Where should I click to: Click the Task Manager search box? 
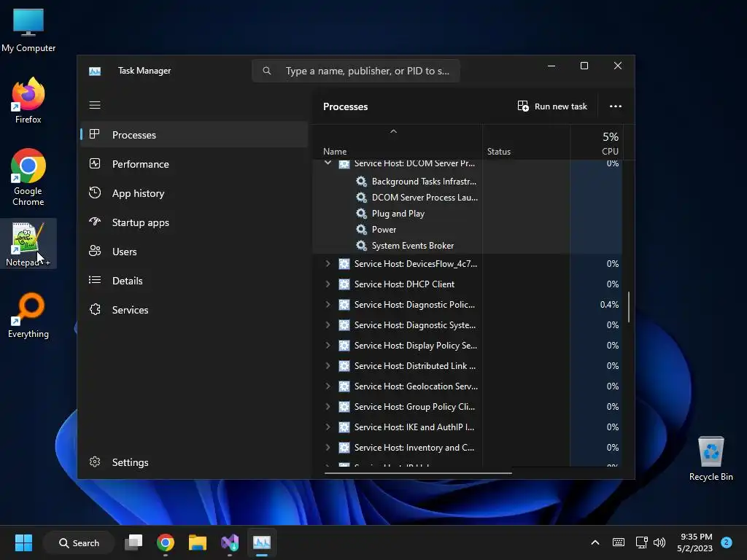356,71
